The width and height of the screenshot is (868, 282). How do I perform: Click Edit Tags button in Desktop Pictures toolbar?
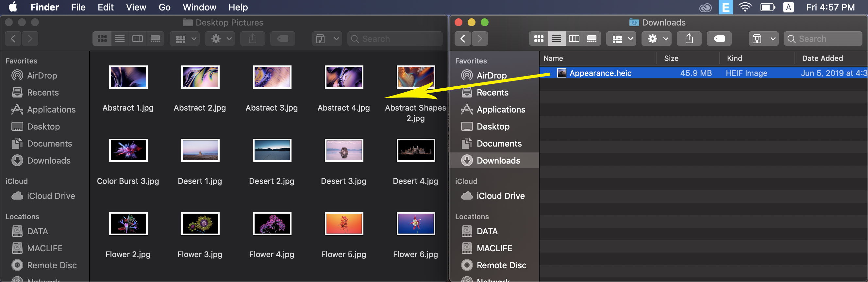click(283, 39)
